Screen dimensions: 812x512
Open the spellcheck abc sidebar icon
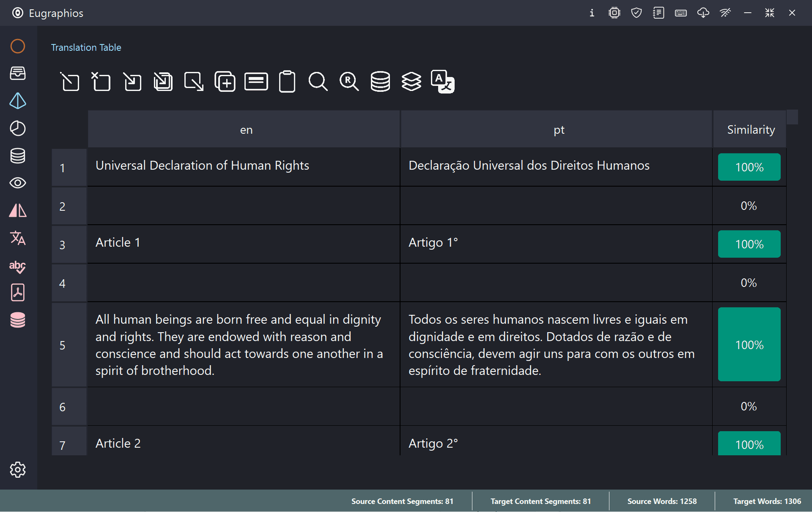18,267
